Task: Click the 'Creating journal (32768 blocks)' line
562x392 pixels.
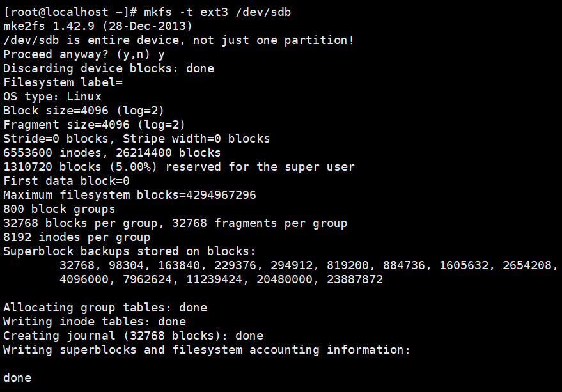Action: [133, 336]
